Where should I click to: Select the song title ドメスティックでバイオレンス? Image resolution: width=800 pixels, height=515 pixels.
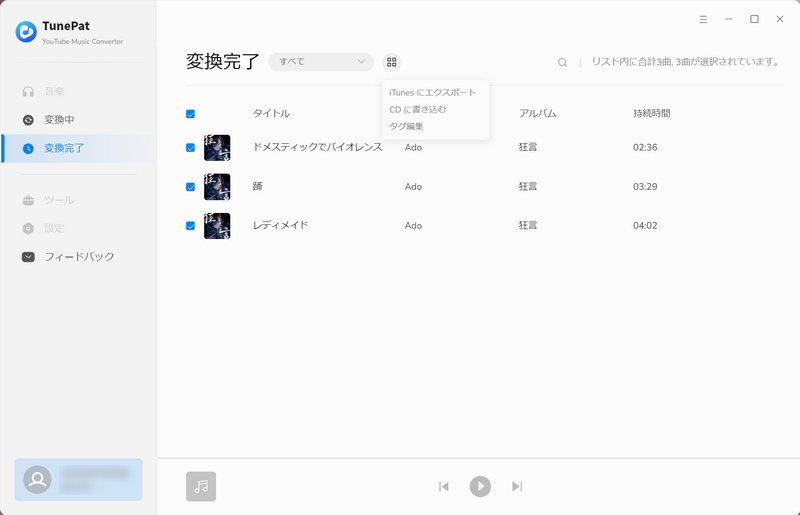pos(317,147)
